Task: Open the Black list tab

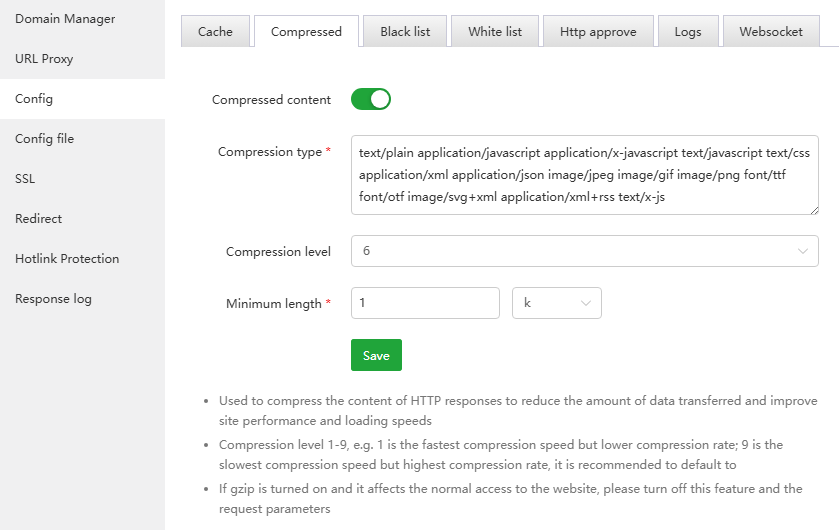Action: pyautogui.click(x=405, y=32)
